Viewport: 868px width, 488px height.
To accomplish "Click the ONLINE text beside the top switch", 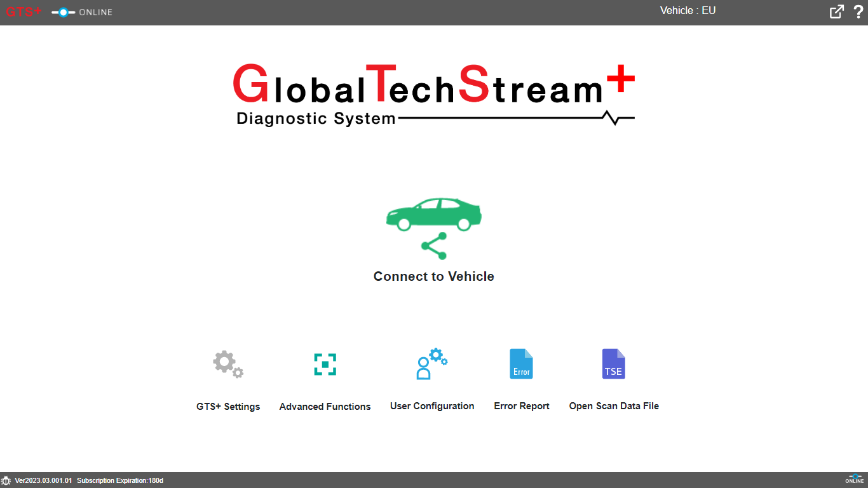I will coord(96,12).
